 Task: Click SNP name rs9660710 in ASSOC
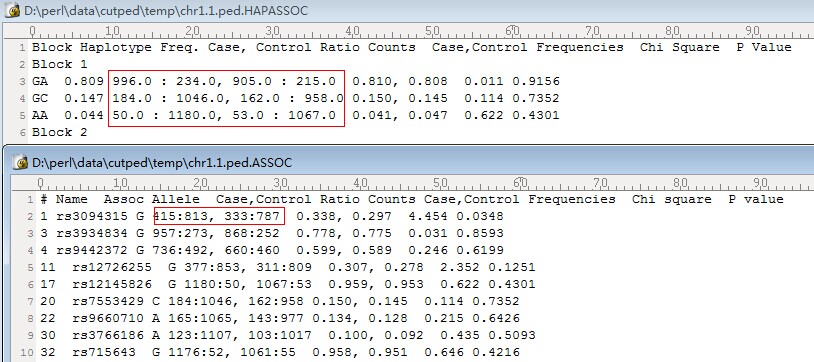point(108,318)
